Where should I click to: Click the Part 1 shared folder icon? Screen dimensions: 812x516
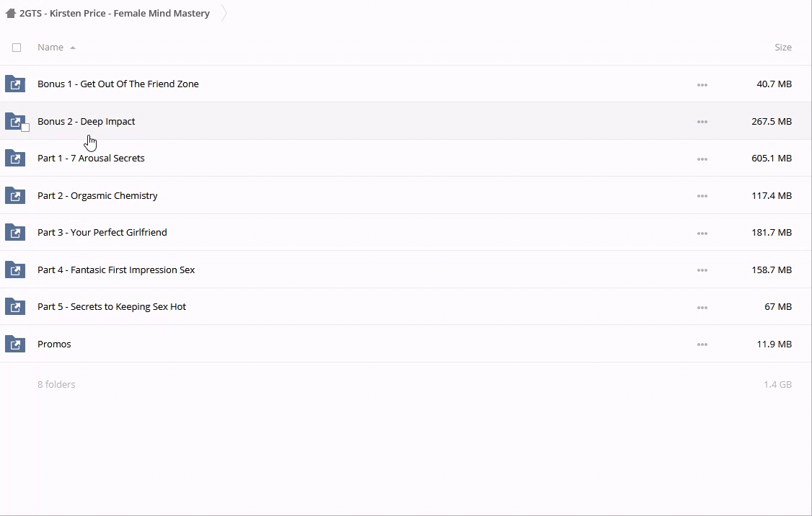pyautogui.click(x=15, y=159)
